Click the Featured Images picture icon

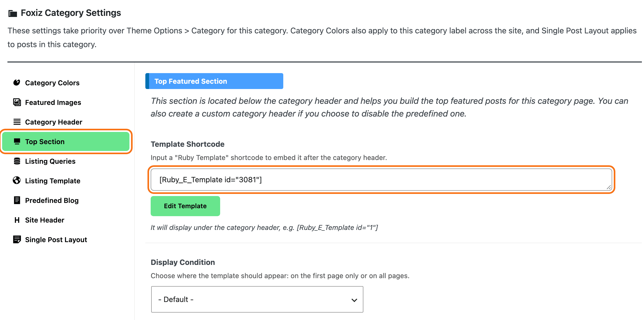(17, 102)
